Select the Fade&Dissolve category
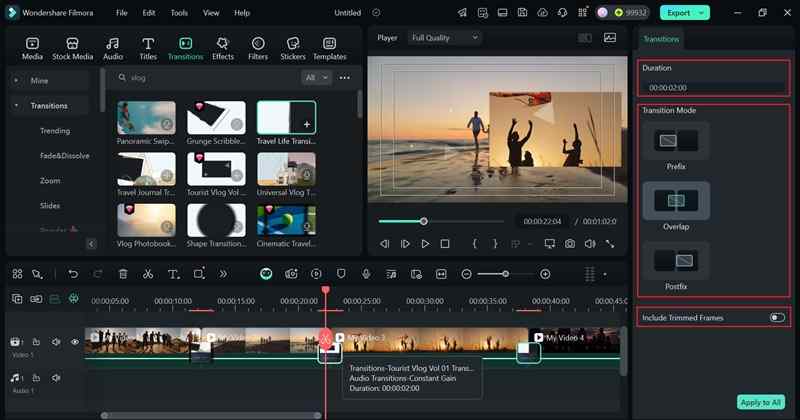The height and width of the screenshot is (420, 800). [64, 156]
